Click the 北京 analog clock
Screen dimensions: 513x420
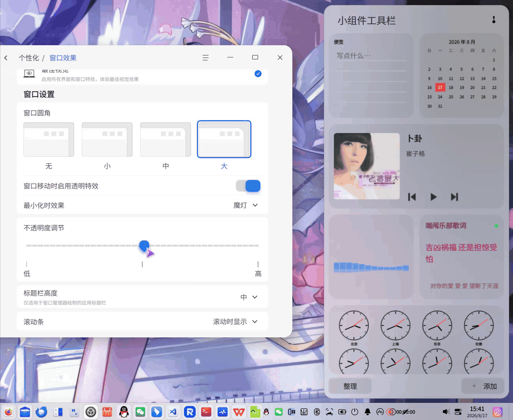[354, 325]
